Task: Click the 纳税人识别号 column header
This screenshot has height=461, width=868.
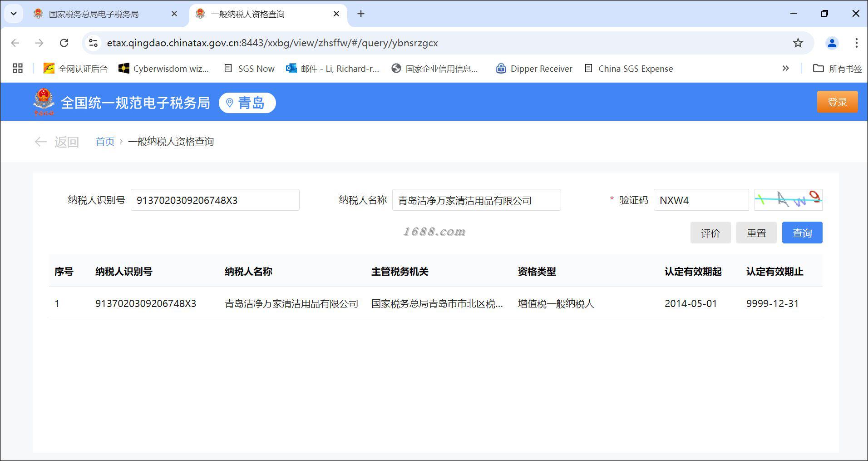Action: click(123, 272)
